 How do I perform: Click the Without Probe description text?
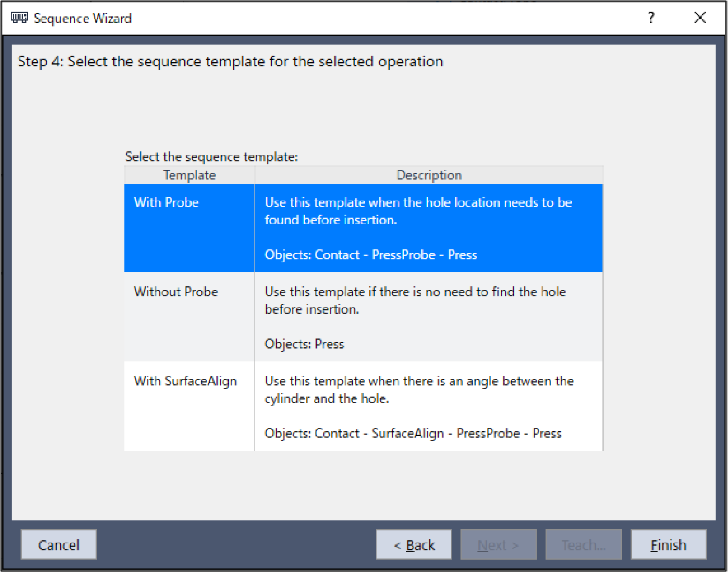[x=415, y=300]
